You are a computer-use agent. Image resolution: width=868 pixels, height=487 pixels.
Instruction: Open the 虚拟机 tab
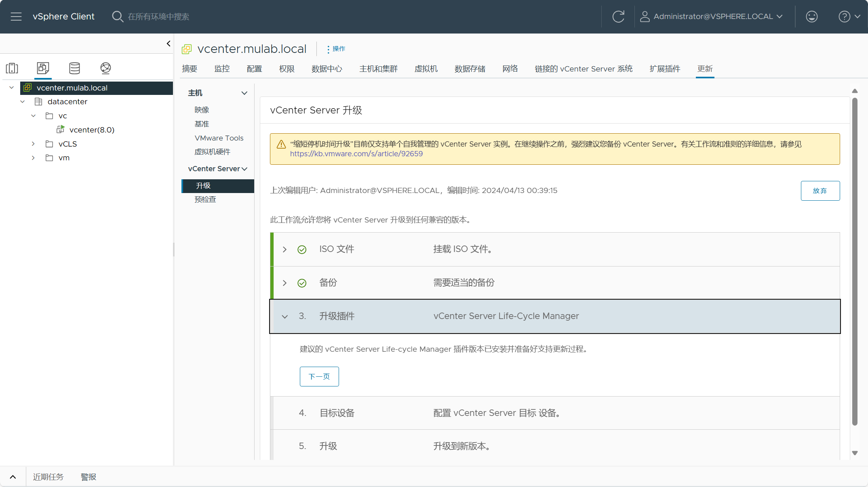coord(426,69)
